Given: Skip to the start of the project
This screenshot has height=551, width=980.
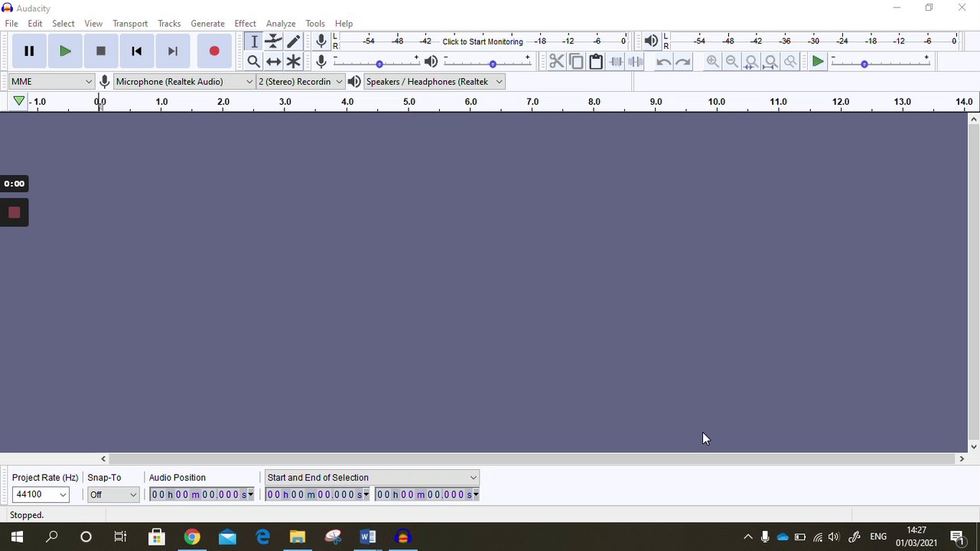Looking at the screenshot, I should [x=137, y=51].
